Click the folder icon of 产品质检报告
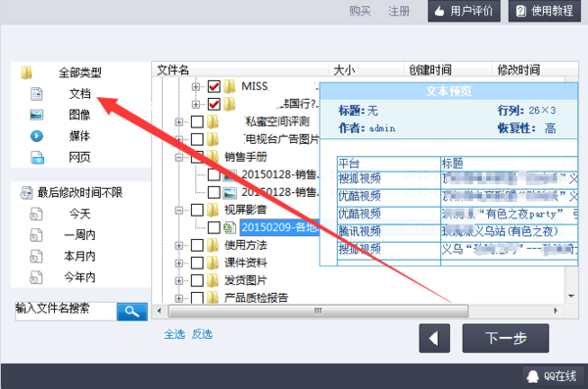Image resolution: width=588 pixels, height=389 pixels. (x=213, y=298)
